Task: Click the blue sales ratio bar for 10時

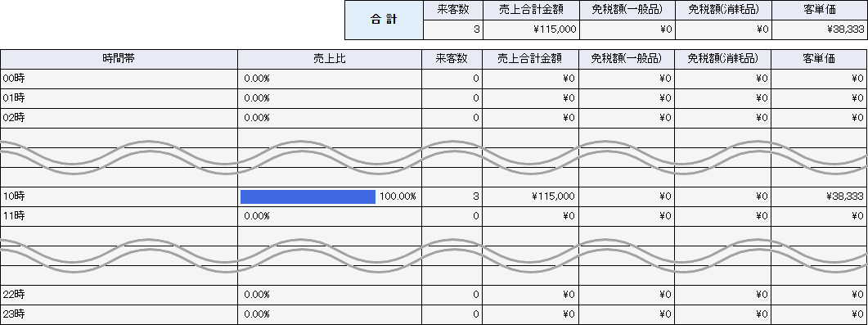Action: pos(308,196)
